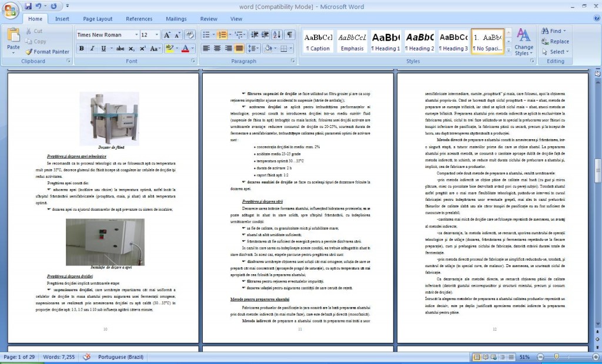Click the Format Painter icon
Image resolution: width=602 pixels, height=364 pixels.
pyautogui.click(x=29, y=52)
